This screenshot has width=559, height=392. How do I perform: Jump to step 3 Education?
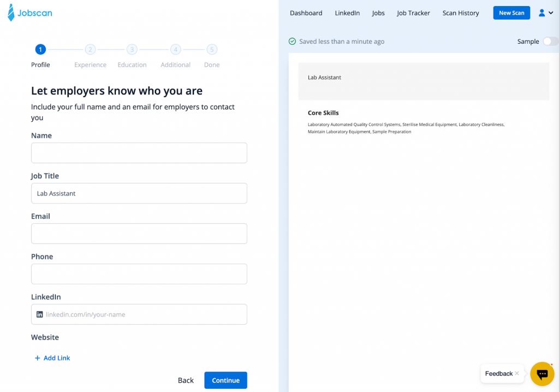click(x=132, y=50)
